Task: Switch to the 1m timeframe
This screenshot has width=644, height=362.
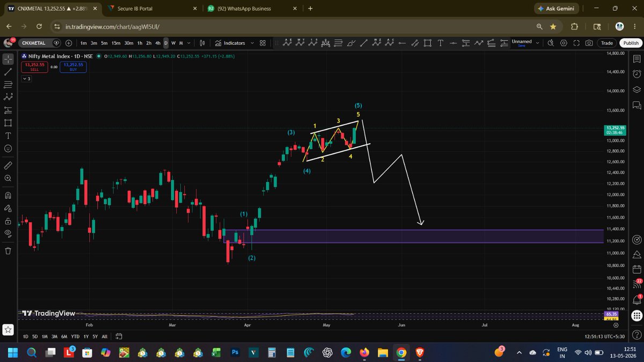Action: tap(84, 43)
